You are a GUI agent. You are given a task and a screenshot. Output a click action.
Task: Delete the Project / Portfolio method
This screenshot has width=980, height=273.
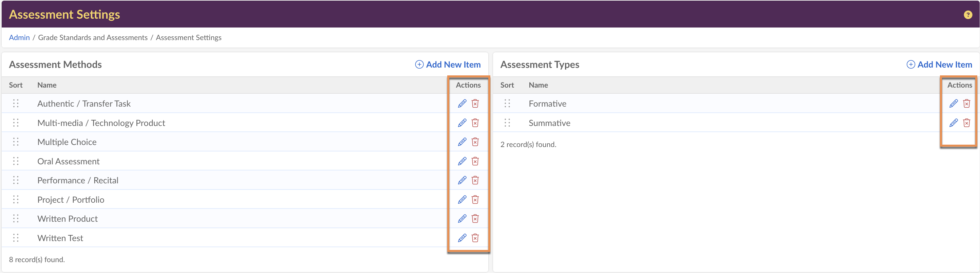tap(475, 200)
